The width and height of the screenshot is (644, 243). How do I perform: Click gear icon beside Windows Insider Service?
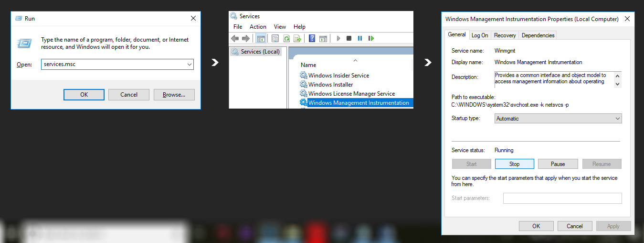[303, 75]
